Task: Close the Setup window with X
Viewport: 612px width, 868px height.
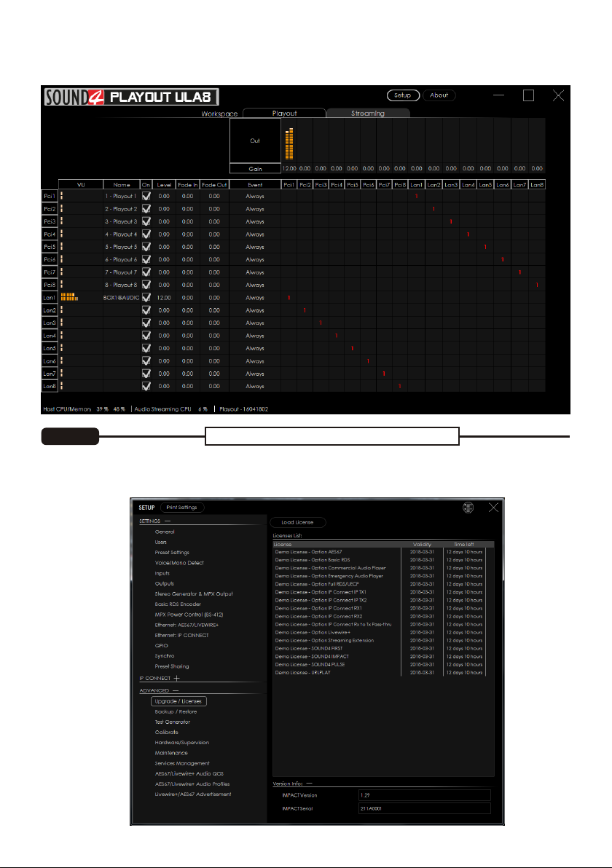Action: tap(493, 508)
